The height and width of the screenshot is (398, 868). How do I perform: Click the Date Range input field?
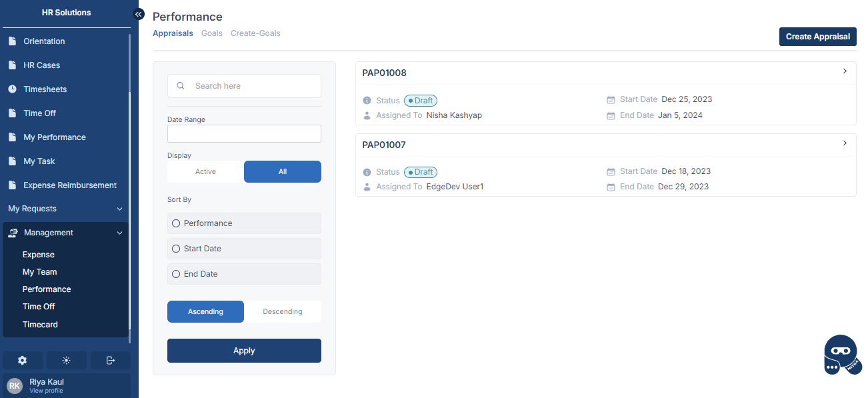[244, 134]
